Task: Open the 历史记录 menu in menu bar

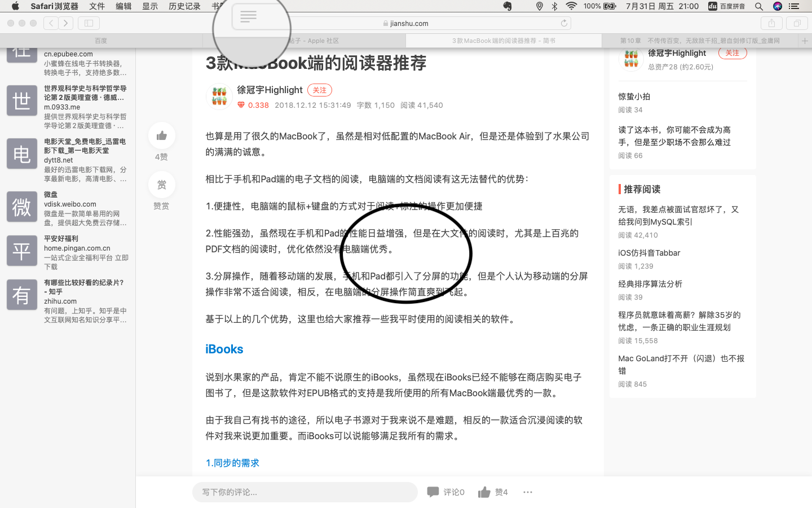Action: (x=184, y=6)
